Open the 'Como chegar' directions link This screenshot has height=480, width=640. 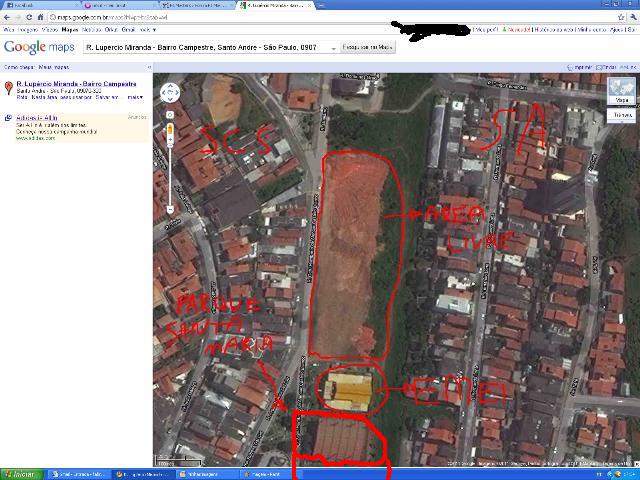(19, 67)
